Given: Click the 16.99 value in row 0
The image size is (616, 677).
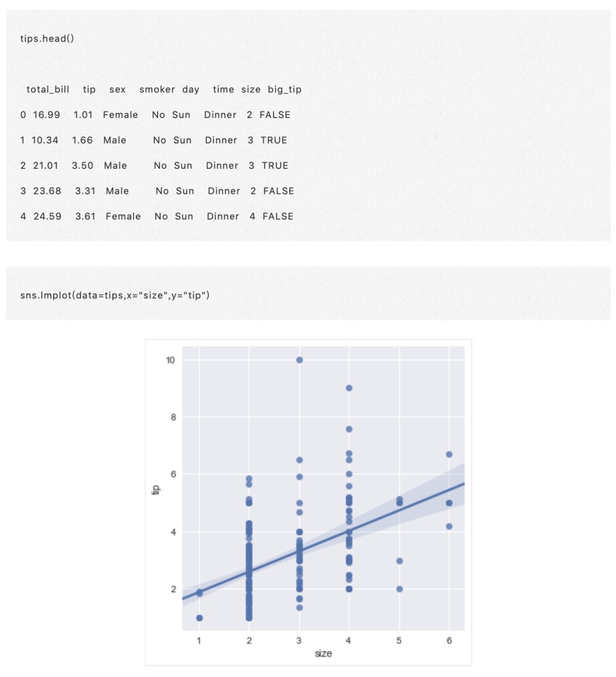Looking at the screenshot, I should tap(46, 115).
